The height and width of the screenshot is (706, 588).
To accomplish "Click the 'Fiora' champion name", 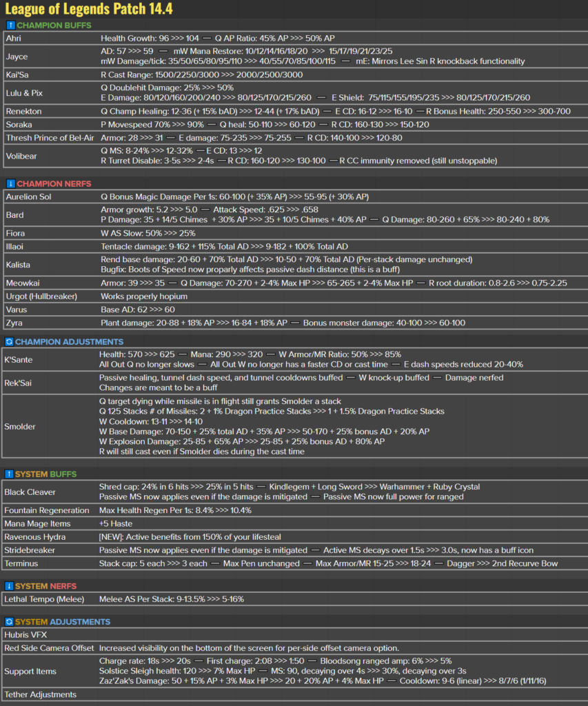I will (15, 233).
